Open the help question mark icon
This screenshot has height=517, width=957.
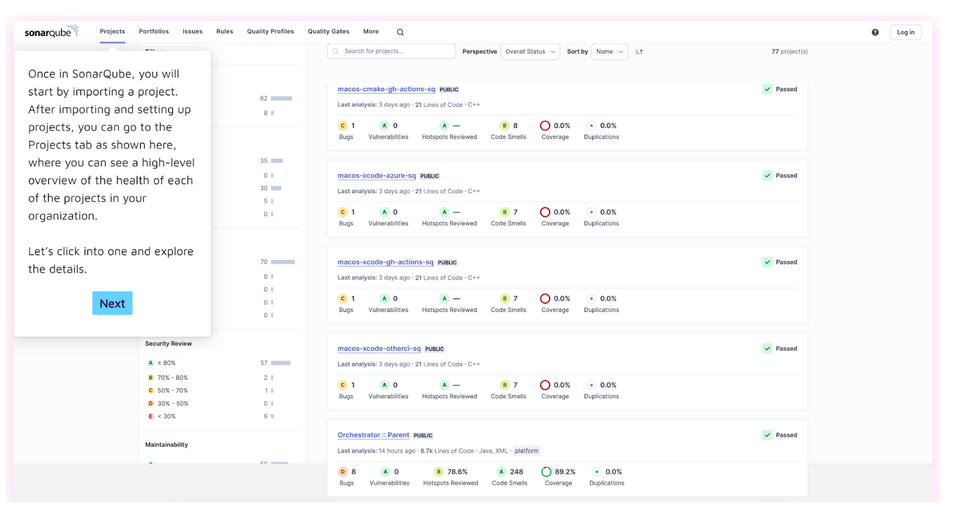[x=875, y=32]
